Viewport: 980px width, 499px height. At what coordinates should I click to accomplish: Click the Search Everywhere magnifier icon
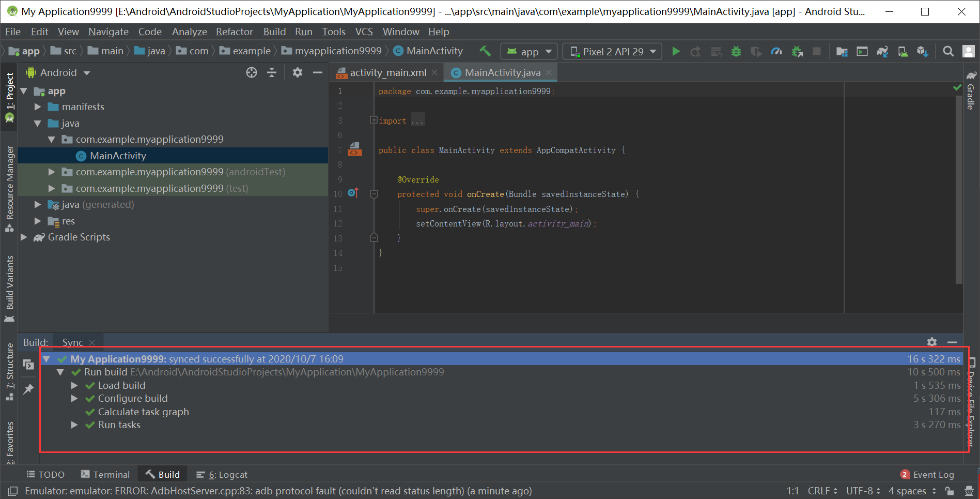948,51
